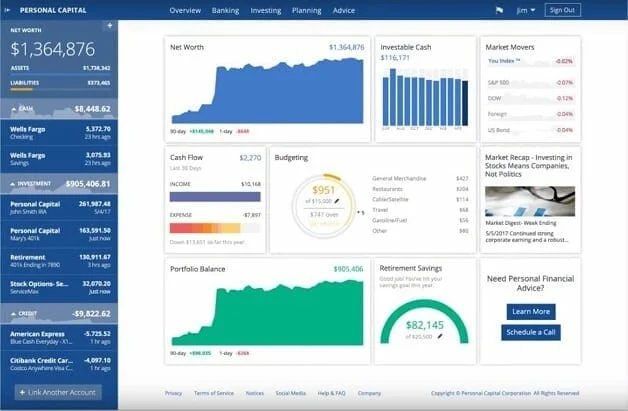Open the Jim user dropdown
The image size is (628, 411).
525,10
